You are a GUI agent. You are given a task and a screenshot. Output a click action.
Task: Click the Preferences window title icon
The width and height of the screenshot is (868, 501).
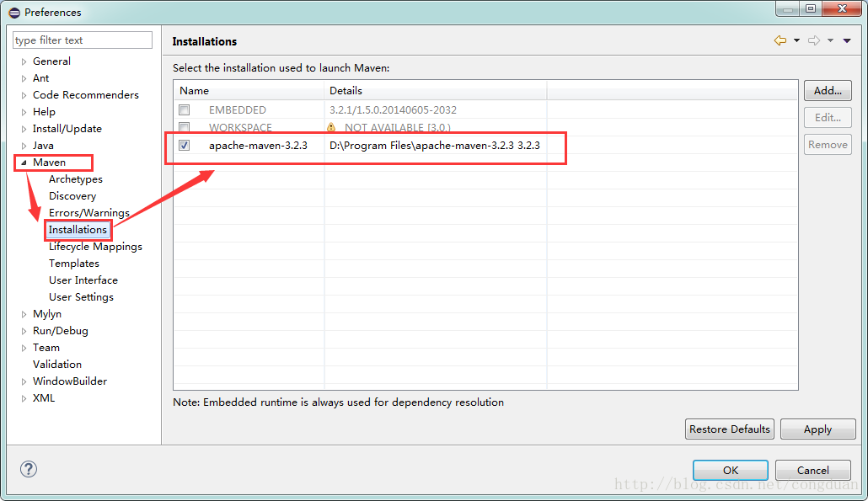(14, 12)
